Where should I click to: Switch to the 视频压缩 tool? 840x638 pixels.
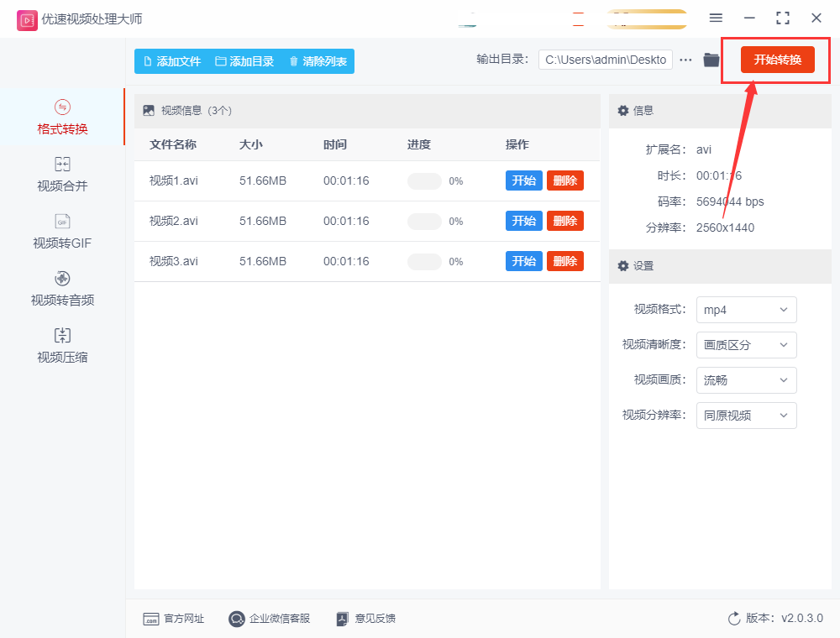pyautogui.click(x=60, y=346)
